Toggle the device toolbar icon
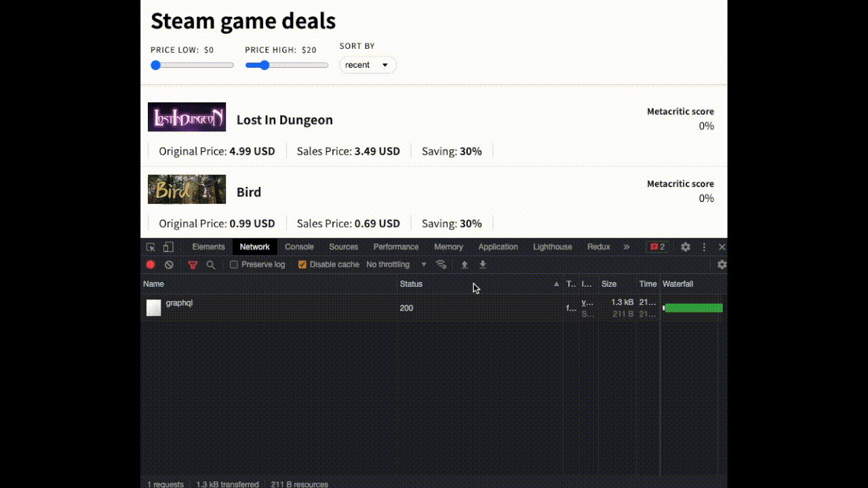 pos(168,247)
